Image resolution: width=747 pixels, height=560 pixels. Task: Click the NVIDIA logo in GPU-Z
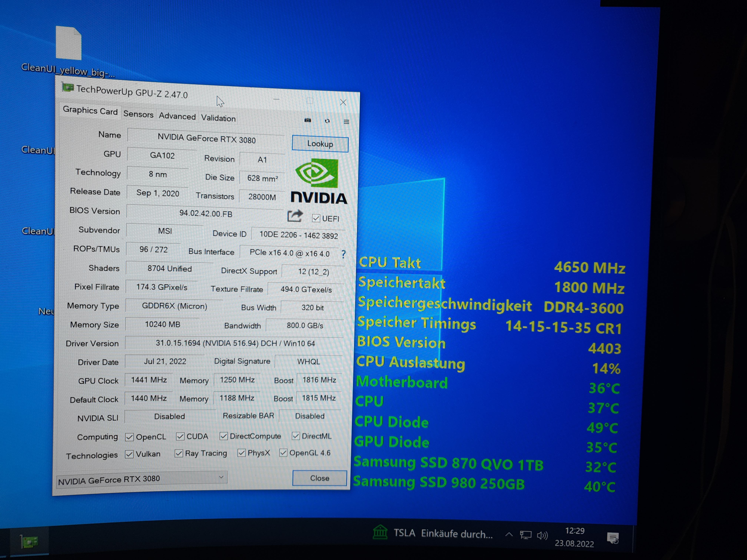[319, 182]
